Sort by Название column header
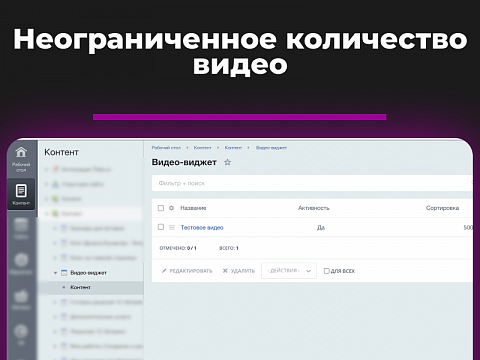 tap(193, 208)
